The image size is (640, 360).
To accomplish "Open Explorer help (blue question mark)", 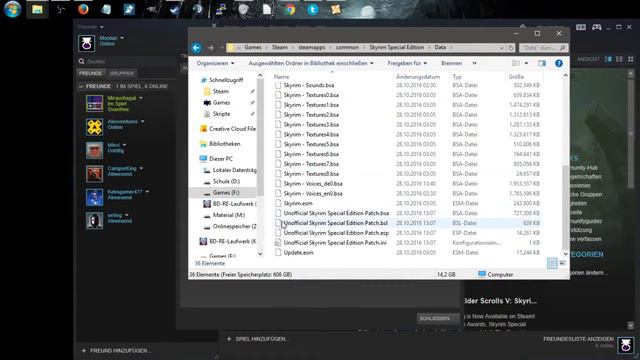I will click(x=559, y=63).
